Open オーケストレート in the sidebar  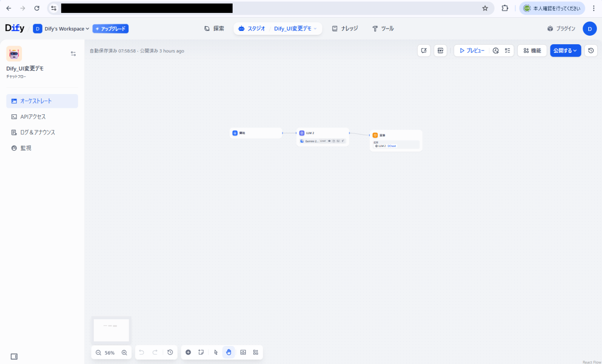tap(42, 101)
